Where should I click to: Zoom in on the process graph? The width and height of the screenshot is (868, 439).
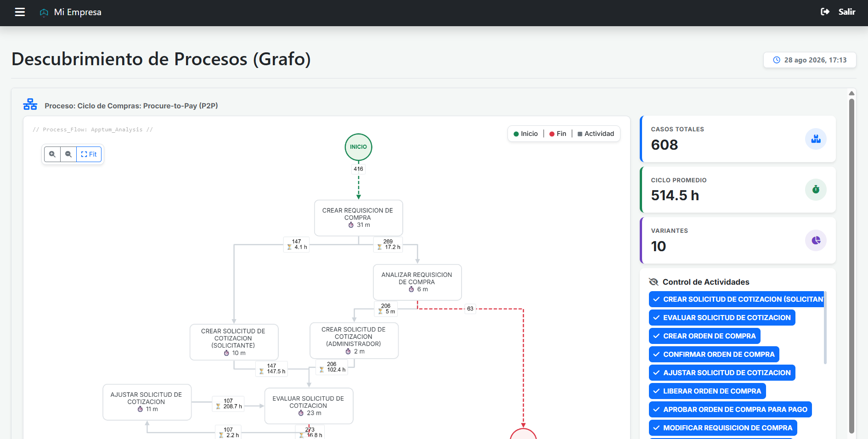click(52, 154)
